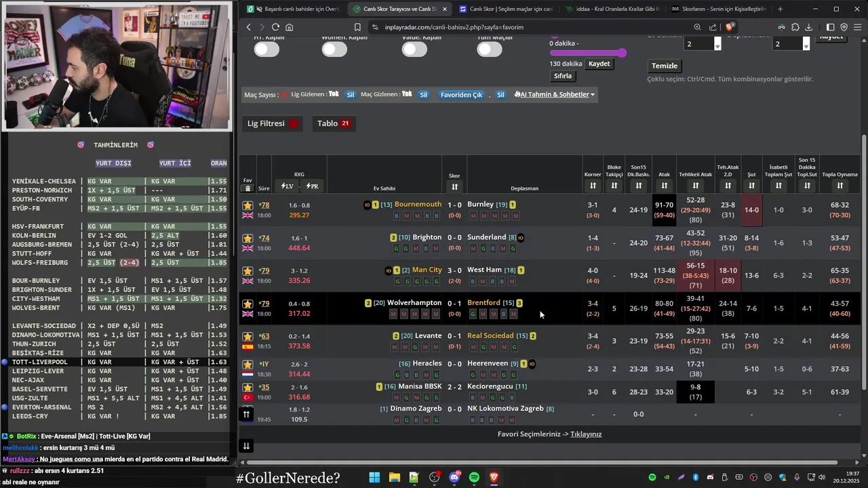This screenshot has width=868, height=488.
Task: Open a new browser tab
Action: [780, 9]
